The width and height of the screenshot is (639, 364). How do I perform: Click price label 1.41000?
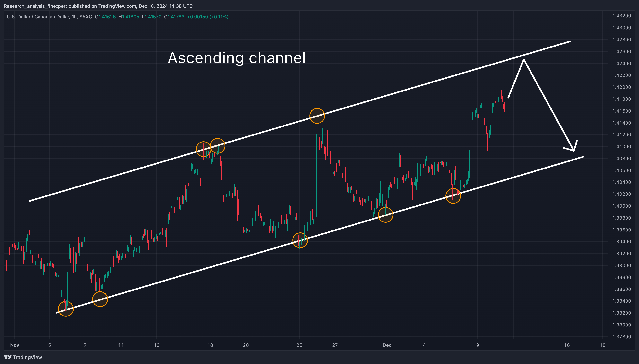622,146
